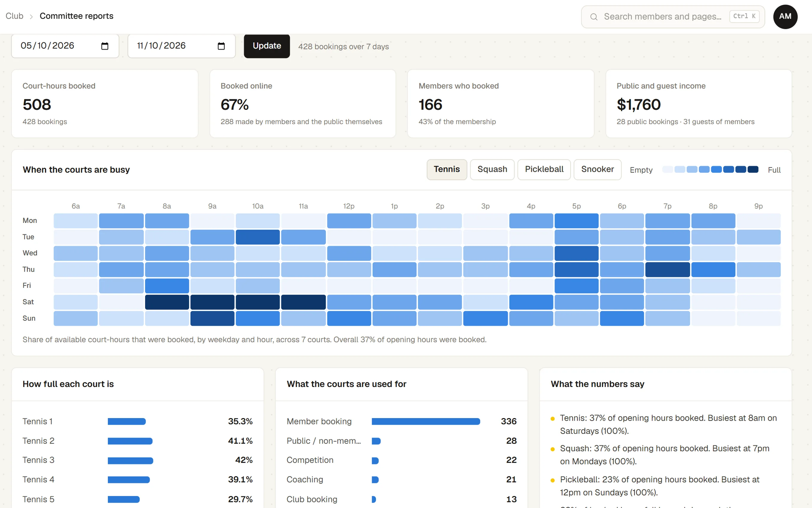Click the 05/10/2026 start date field
Image resolution: width=812 pixels, height=508 pixels.
click(65, 46)
